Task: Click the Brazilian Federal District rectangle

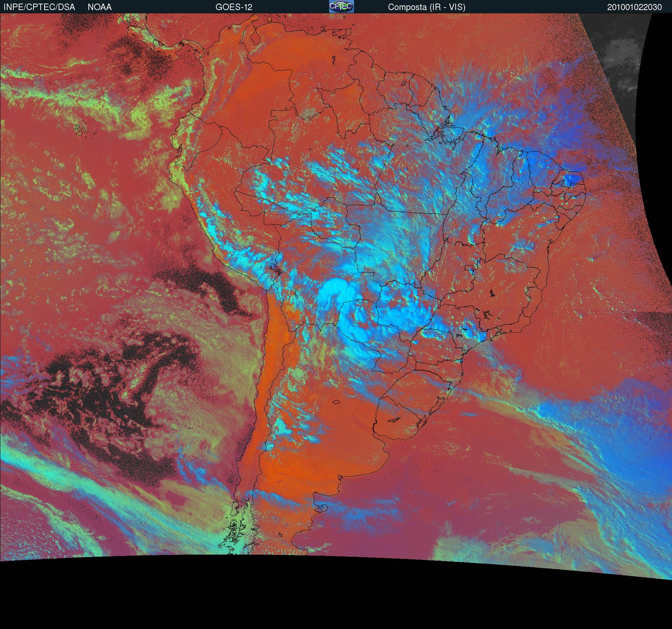Action: coord(470,267)
